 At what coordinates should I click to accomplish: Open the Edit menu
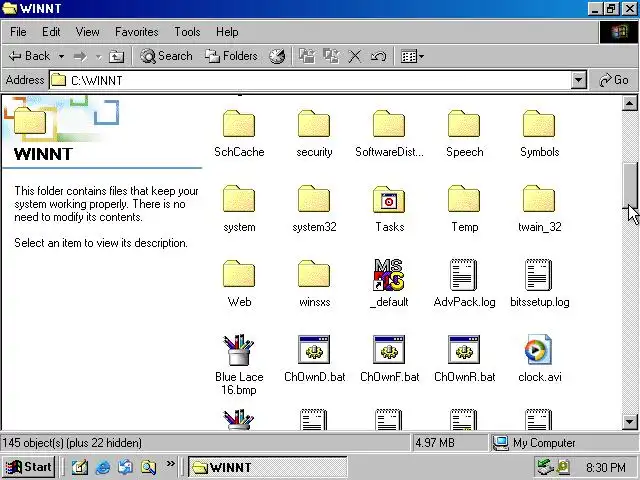[51, 32]
